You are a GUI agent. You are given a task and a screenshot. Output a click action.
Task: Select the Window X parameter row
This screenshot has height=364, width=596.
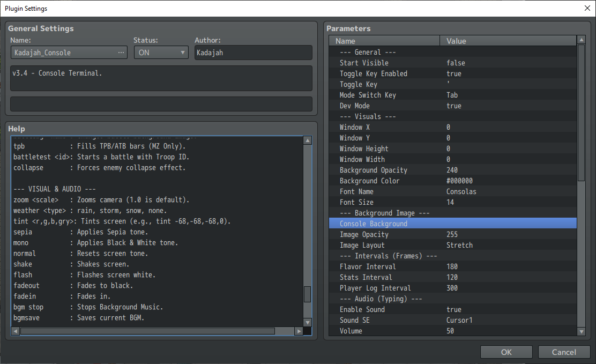point(453,128)
